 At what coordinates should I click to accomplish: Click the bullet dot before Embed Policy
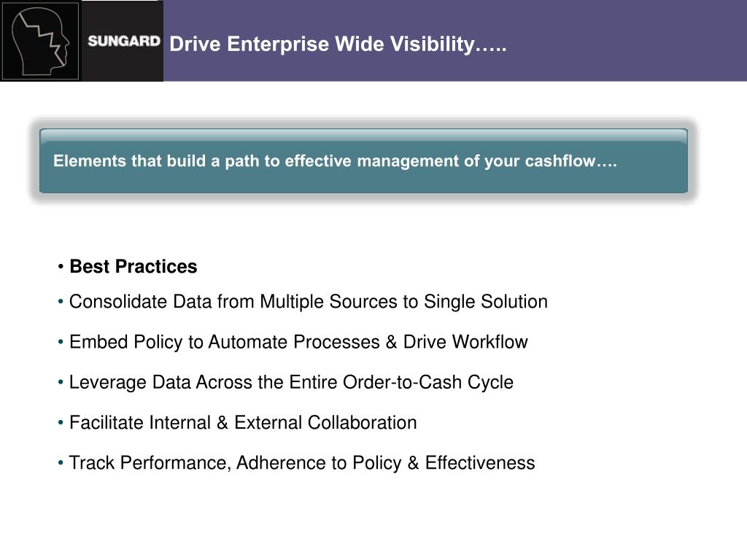(x=61, y=342)
